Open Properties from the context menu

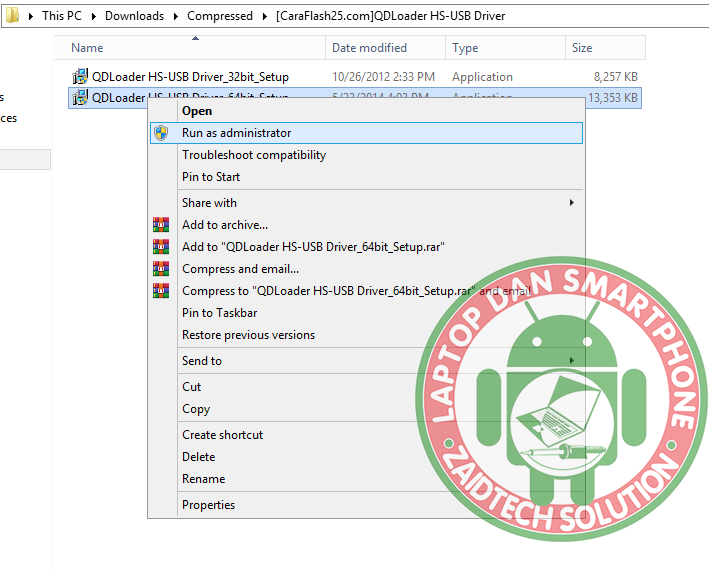point(366,504)
